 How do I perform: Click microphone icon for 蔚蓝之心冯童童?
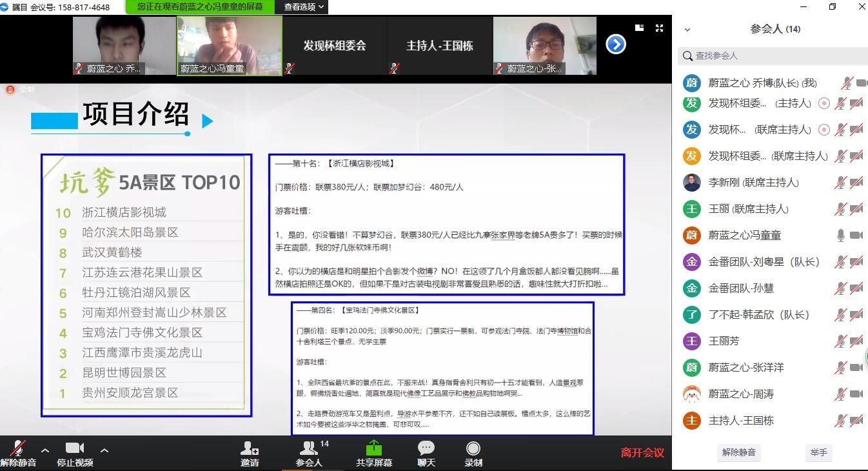click(840, 235)
